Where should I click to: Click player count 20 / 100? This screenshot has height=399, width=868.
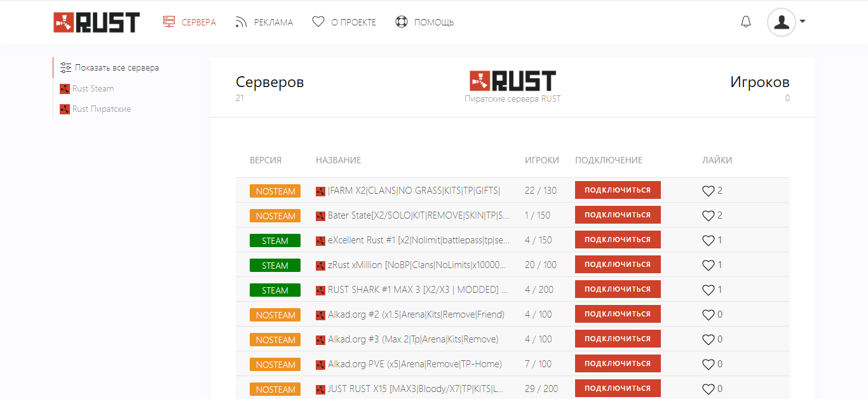click(541, 265)
